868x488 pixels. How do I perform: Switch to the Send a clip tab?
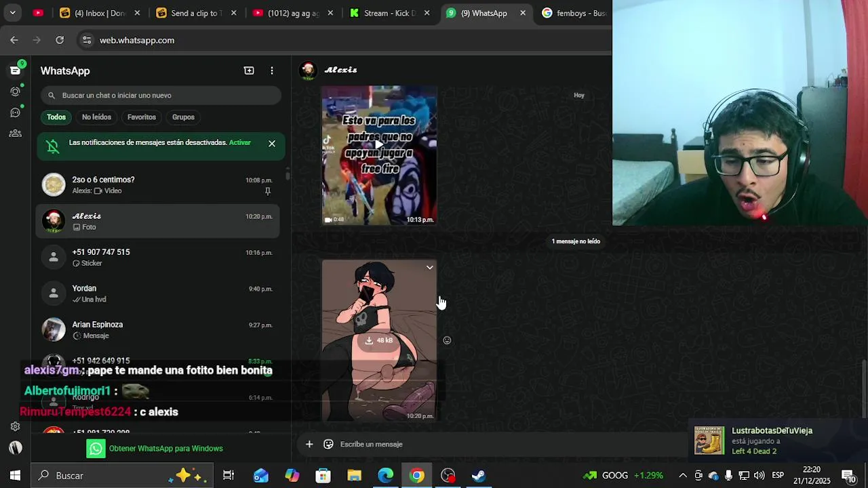click(x=197, y=13)
